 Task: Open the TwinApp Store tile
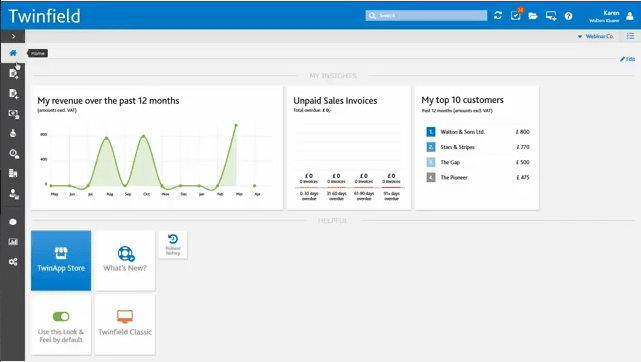[61, 261]
